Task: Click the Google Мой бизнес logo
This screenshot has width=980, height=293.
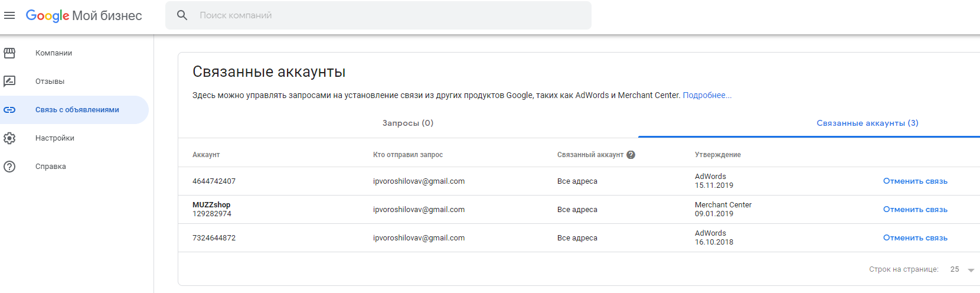Action: coord(84,15)
